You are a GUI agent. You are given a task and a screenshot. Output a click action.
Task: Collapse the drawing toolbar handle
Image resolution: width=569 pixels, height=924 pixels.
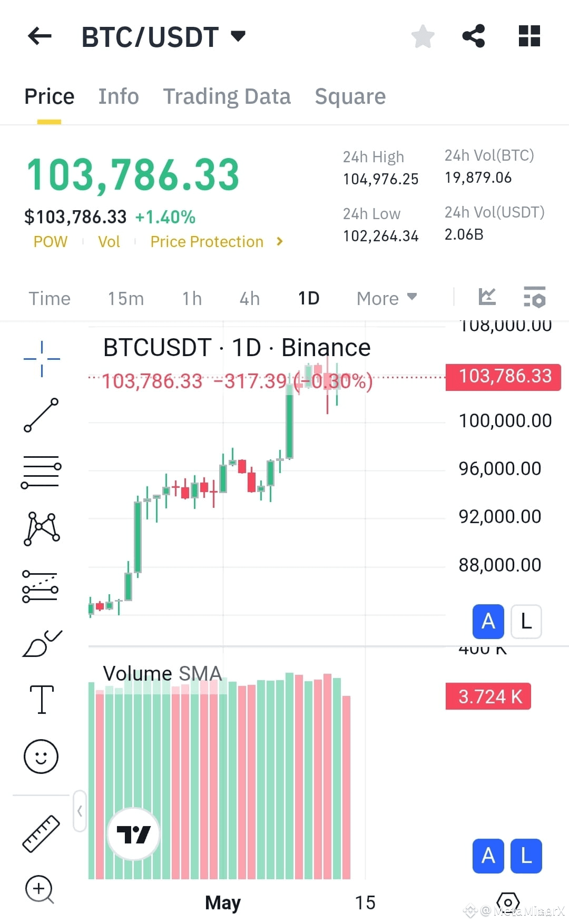point(80,811)
